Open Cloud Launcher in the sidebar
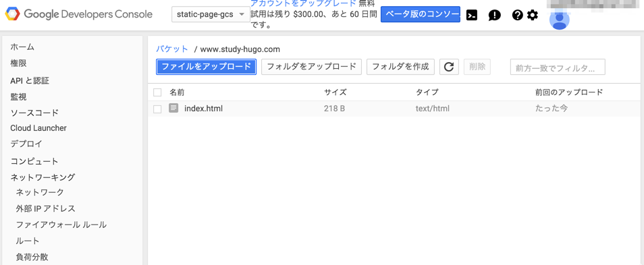The image size is (644, 265). coord(38,128)
